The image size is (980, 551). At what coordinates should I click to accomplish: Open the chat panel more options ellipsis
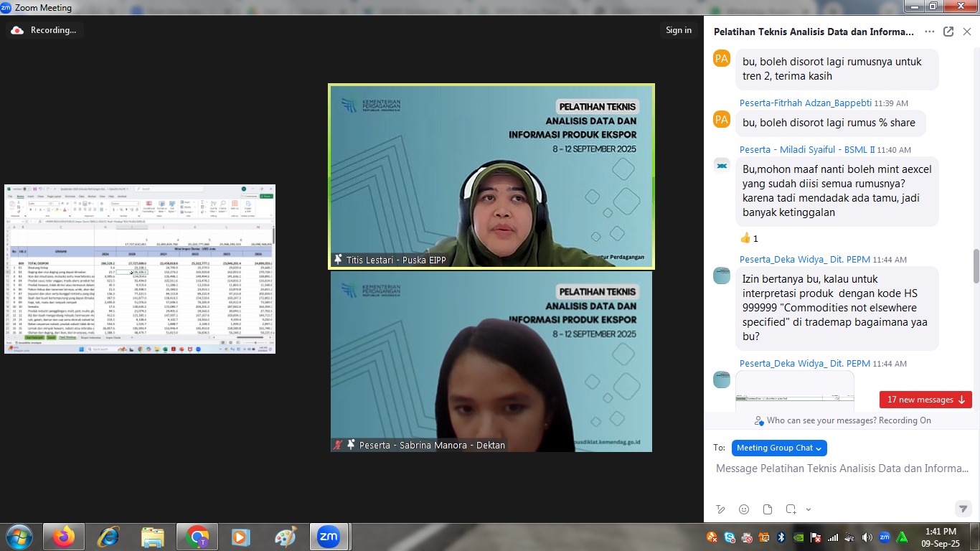tap(930, 32)
